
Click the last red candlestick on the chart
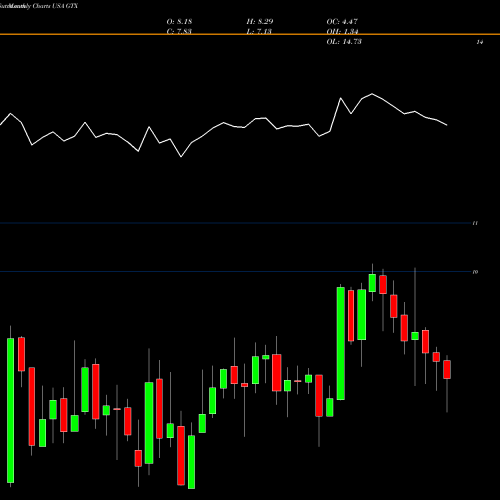pos(447,369)
